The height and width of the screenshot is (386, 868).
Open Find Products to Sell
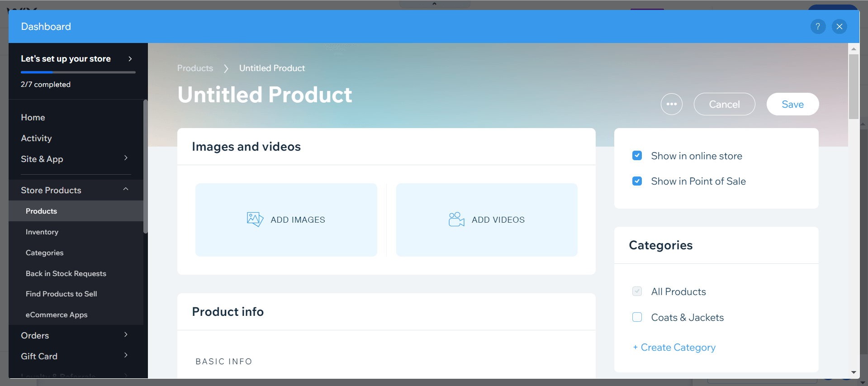click(62, 294)
